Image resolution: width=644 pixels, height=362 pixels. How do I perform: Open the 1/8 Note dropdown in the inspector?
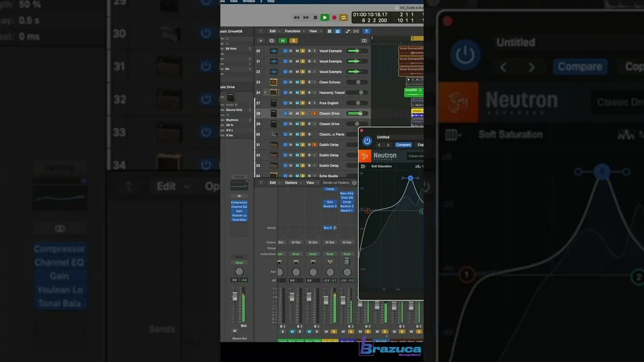coord(238,48)
